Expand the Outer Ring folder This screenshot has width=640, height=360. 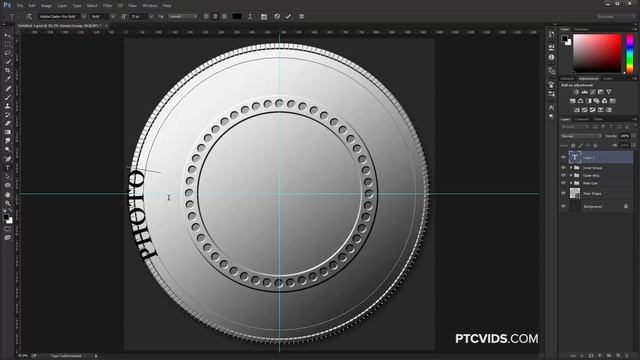tap(571, 176)
